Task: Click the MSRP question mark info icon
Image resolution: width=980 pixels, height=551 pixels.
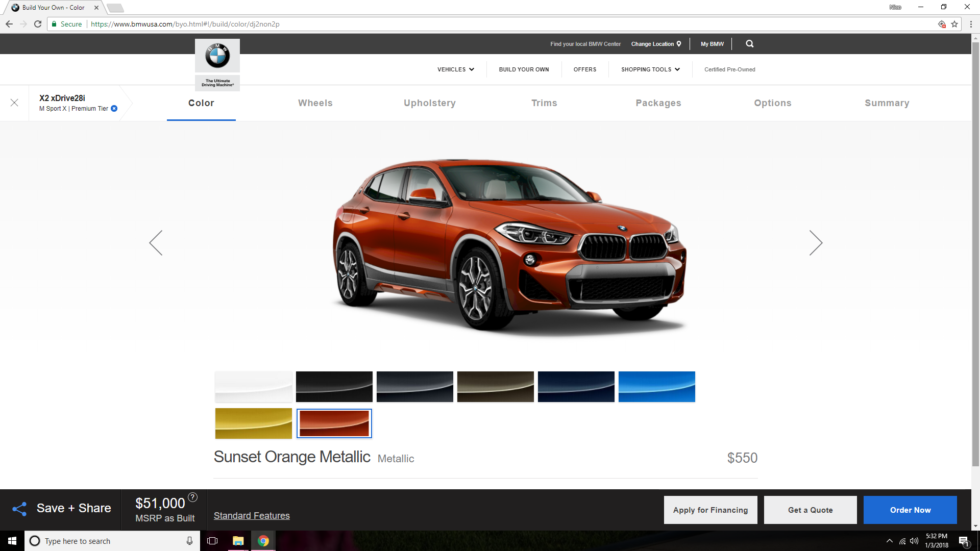Action: (x=192, y=497)
